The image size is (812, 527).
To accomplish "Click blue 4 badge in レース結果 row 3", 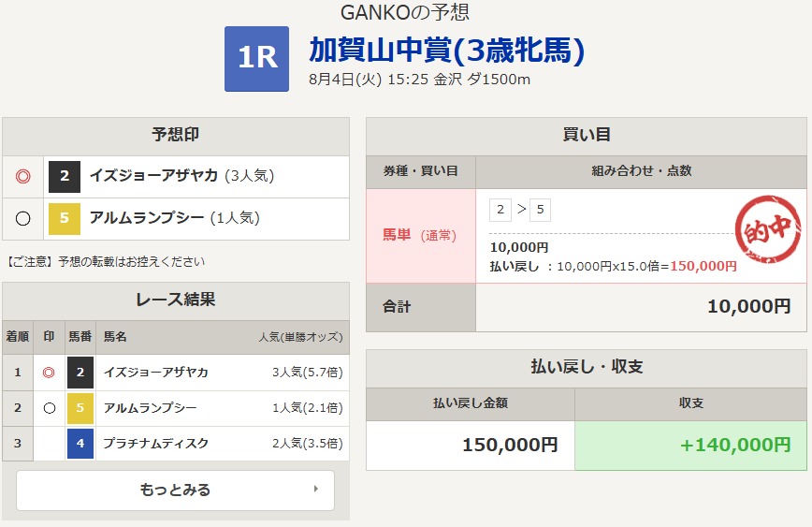I will click(x=80, y=444).
